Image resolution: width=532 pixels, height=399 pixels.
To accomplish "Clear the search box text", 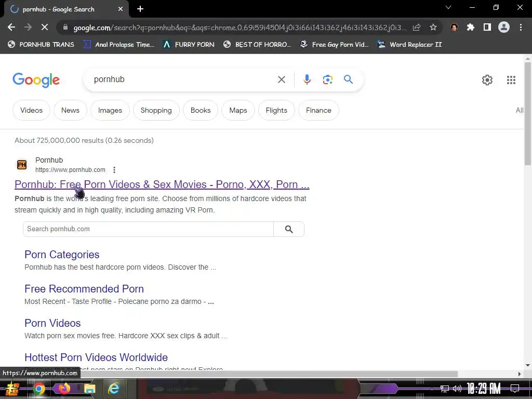I will coord(281,79).
